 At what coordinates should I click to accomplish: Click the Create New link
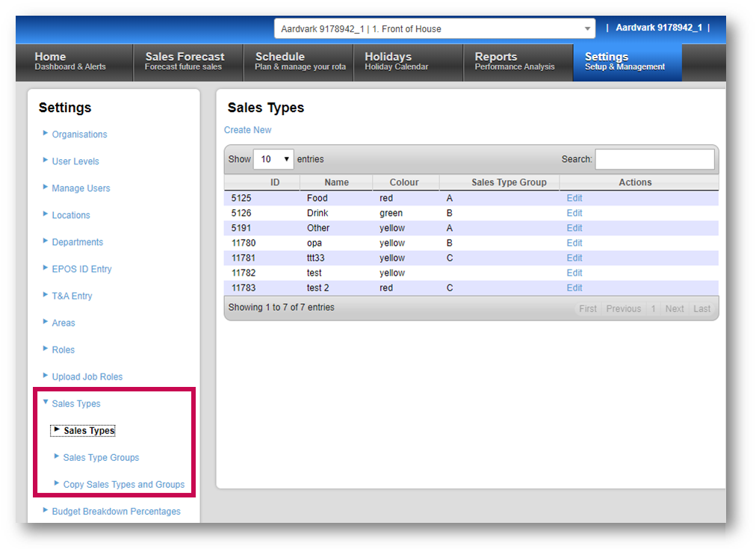[x=247, y=130]
